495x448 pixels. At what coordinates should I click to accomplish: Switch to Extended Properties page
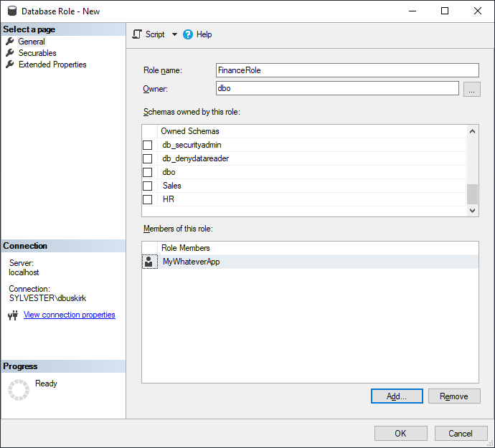click(52, 65)
